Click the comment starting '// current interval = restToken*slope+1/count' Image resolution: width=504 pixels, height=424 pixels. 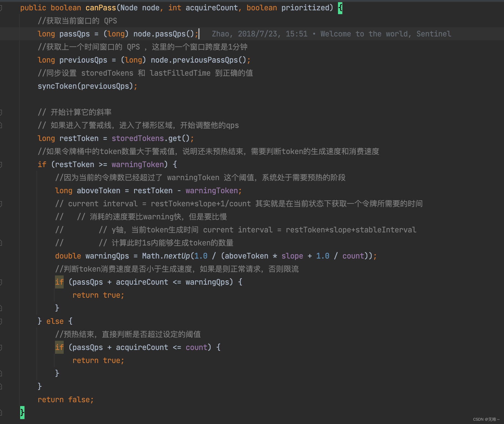[x=239, y=204]
